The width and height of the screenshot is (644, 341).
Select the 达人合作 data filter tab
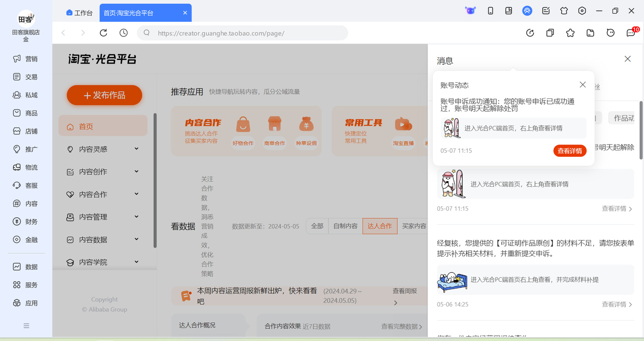[x=380, y=226]
